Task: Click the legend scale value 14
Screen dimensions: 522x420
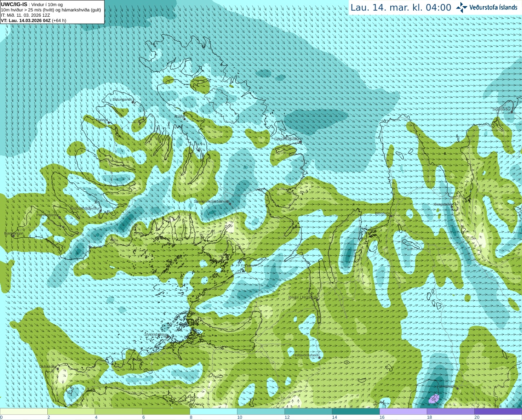Action: pos(334,417)
